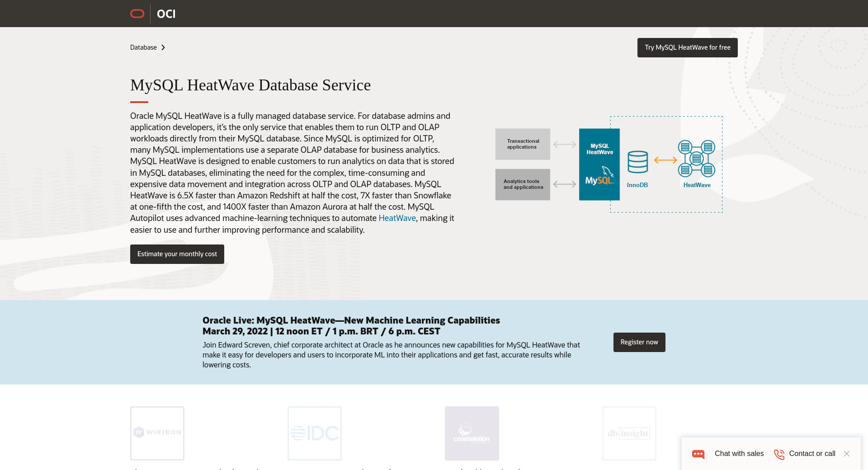Click the March 29, 2022 event date line
The height and width of the screenshot is (470, 868).
click(321, 331)
